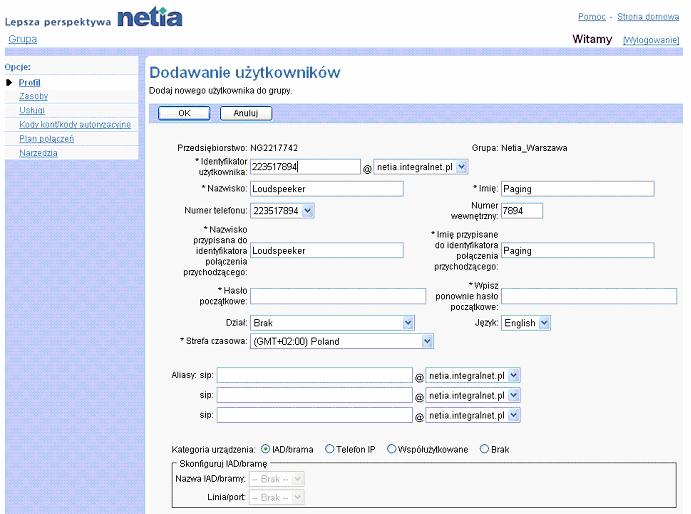
Task: Click the arrow marker beside Profil
Action: pyautogui.click(x=9, y=82)
